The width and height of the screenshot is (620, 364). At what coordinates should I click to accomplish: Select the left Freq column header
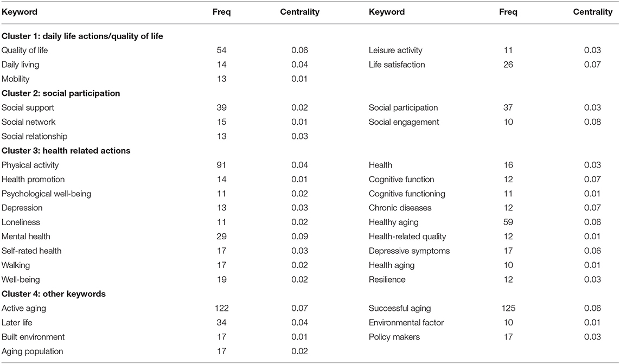(x=221, y=12)
